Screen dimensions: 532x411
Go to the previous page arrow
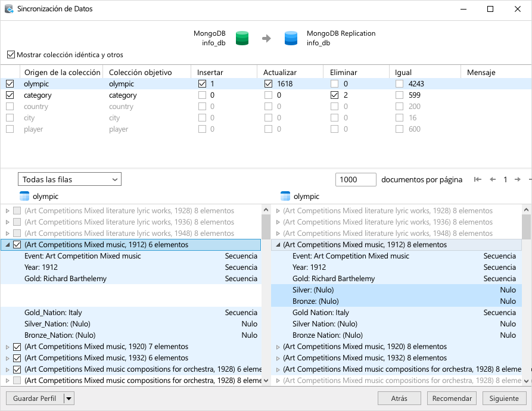pos(493,179)
